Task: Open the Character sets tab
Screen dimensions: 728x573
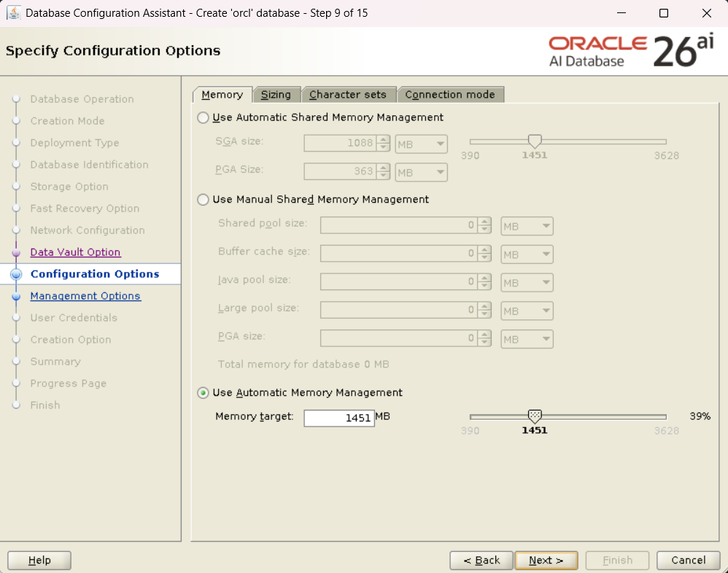Action: click(x=348, y=95)
